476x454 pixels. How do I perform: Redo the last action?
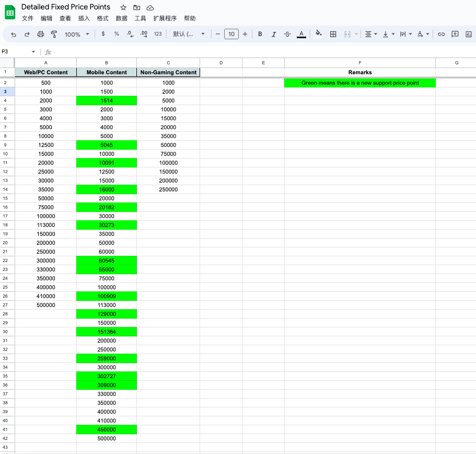[27, 35]
